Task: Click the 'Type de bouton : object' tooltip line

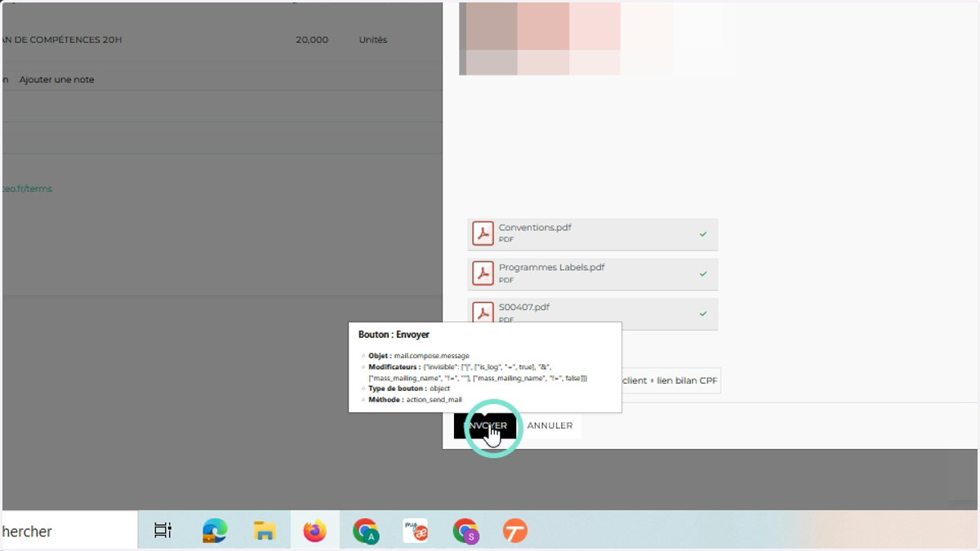Action: (x=409, y=389)
